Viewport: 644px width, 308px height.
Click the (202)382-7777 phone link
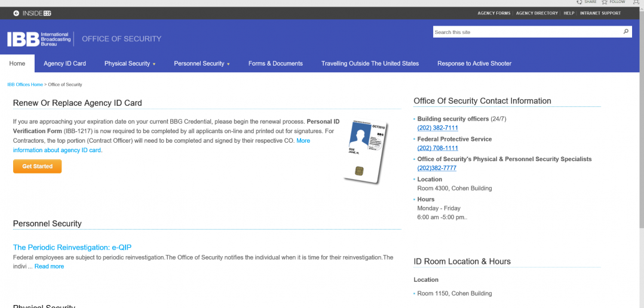coord(437,168)
